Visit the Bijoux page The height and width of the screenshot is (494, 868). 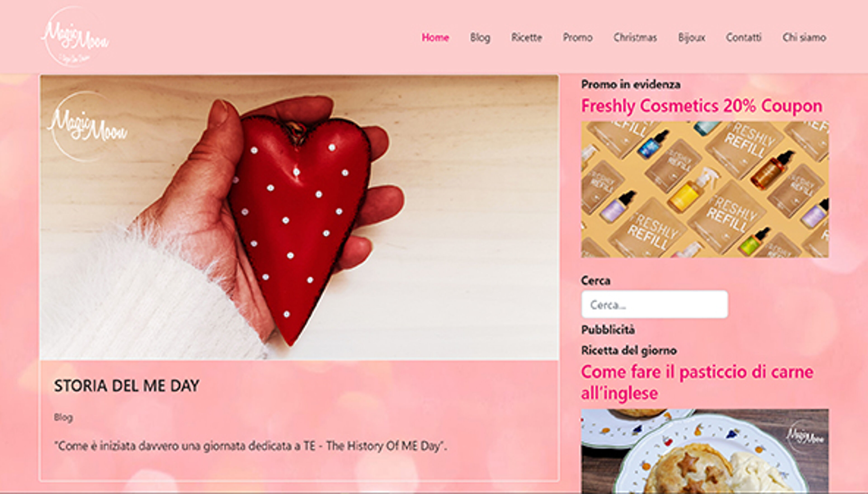coord(691,37)
